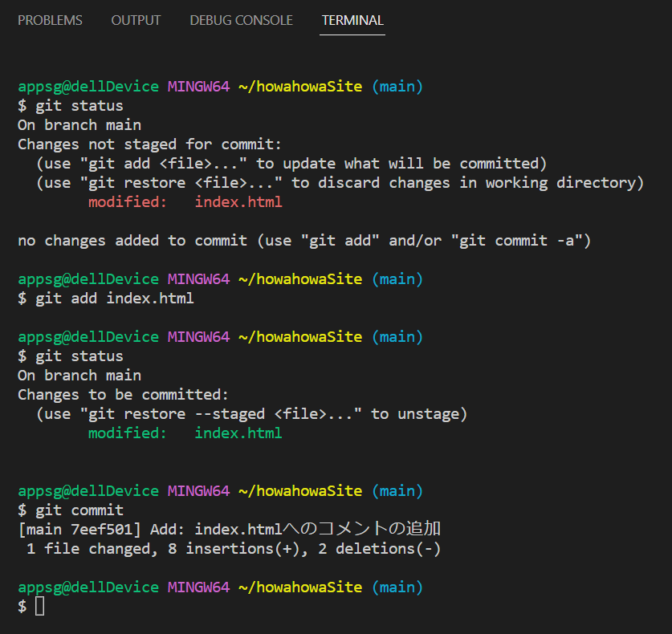Screen dimensions: 672x634
Task: Switch to the PROBLEMS tab
Action: coord(50,21)
